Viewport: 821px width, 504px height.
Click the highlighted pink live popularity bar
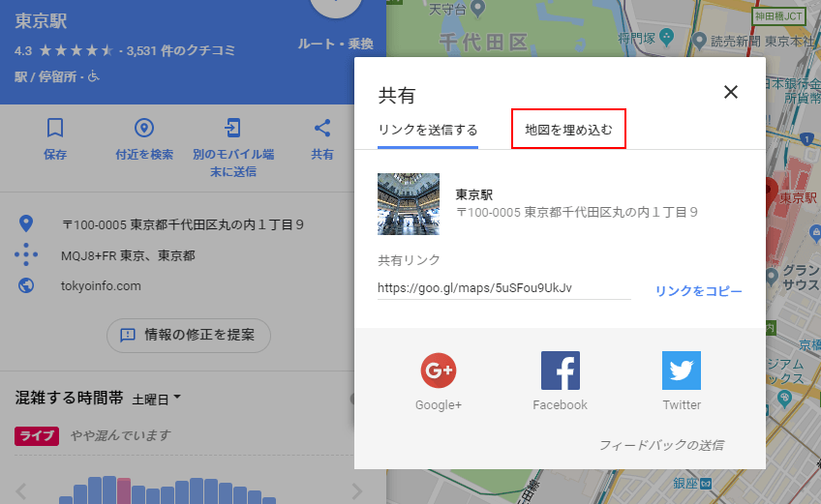(x=124, y=490)
